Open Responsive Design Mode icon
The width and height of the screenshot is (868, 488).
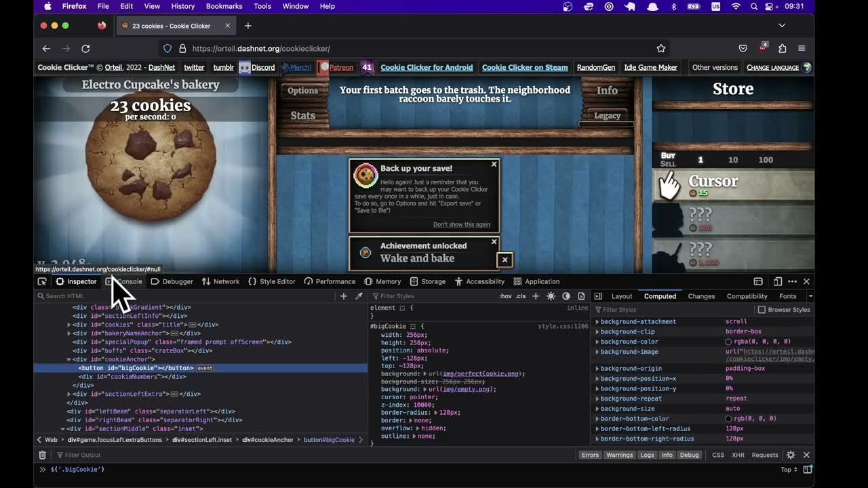[x=778, y=281]
